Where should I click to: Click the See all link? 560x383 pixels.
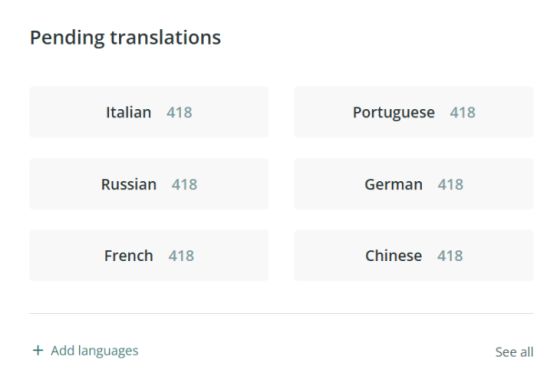[x=514, y=352]
